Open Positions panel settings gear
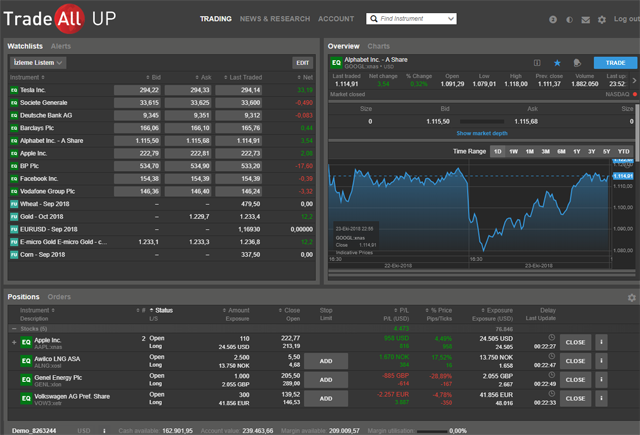Image resolution: width=640 pixels, height=435 pixels. point(631,297)
